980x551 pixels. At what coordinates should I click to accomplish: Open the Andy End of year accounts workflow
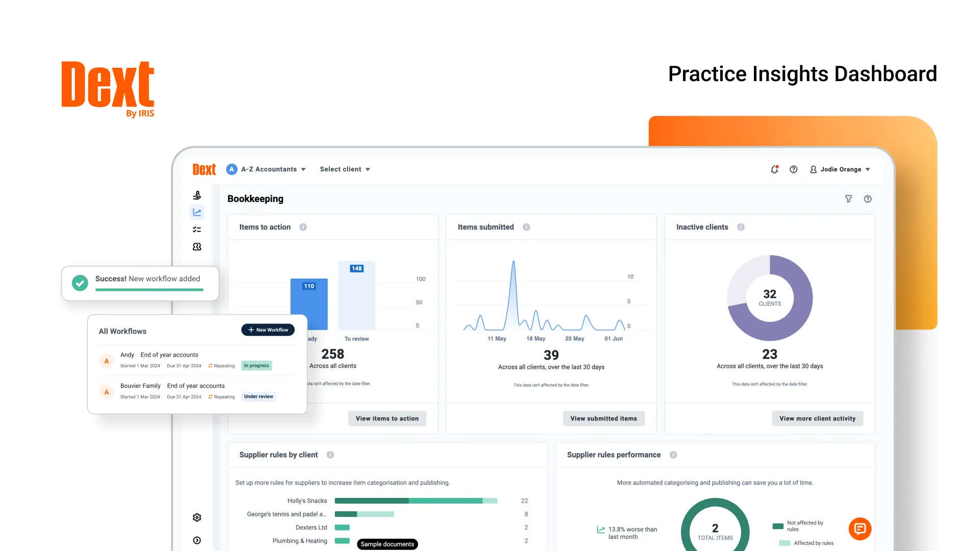click(197, 361)
